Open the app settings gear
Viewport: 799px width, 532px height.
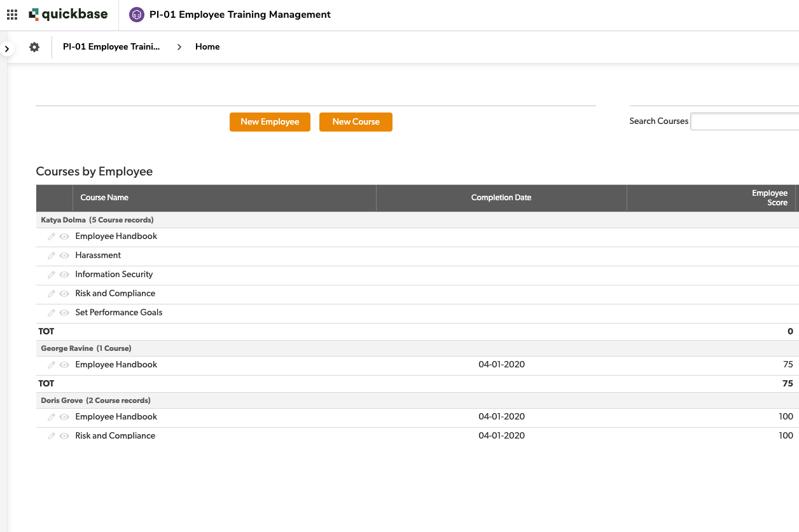tap(34, 46)
